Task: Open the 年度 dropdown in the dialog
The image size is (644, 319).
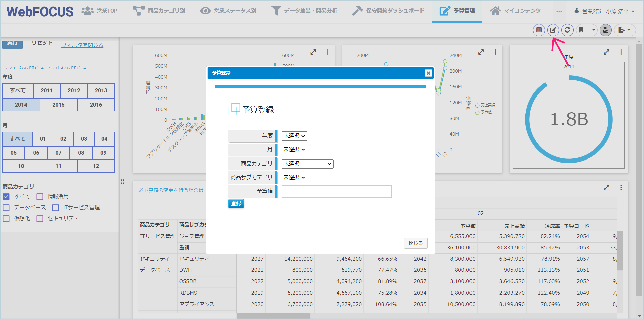Action: click(x=294, y=136)
